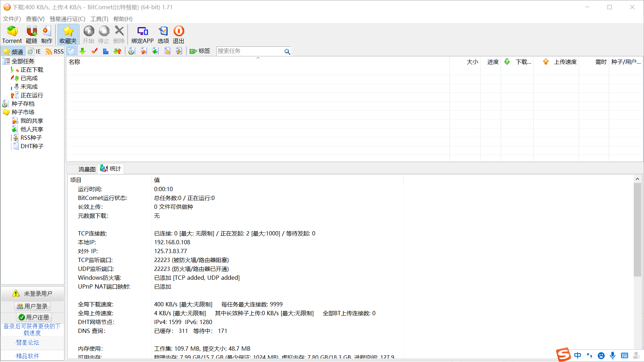Click the 退出 exit button
The image size is (644, 362).
pyautogui.click(x=179, y=35)
